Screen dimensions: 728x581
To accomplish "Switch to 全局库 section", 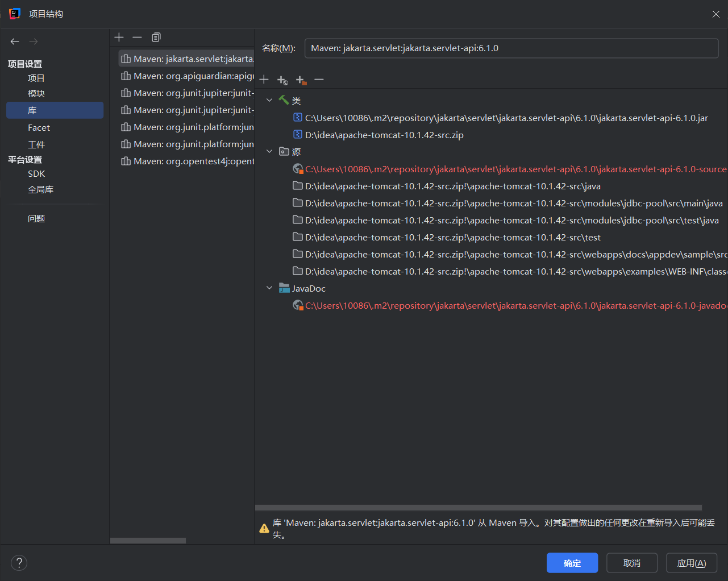I will click(x=40, y=190).
